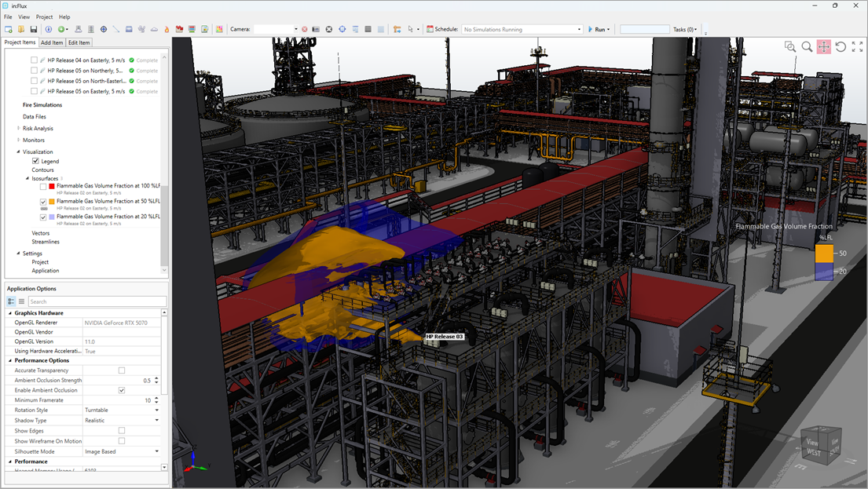Screen dimensions: 868x489
Task: Collapse the Visualization tree node
Action: pos(18,151)
